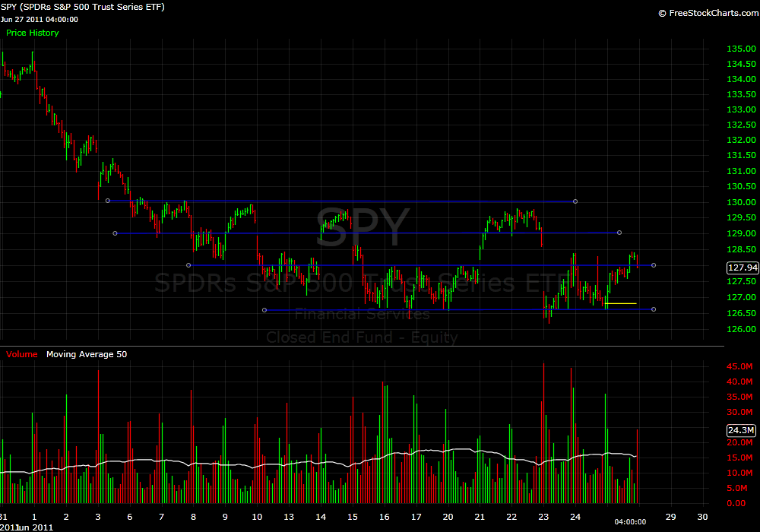Click the current price box showing 127.94
Screen dimensions: 760x532
pos(743,268)
